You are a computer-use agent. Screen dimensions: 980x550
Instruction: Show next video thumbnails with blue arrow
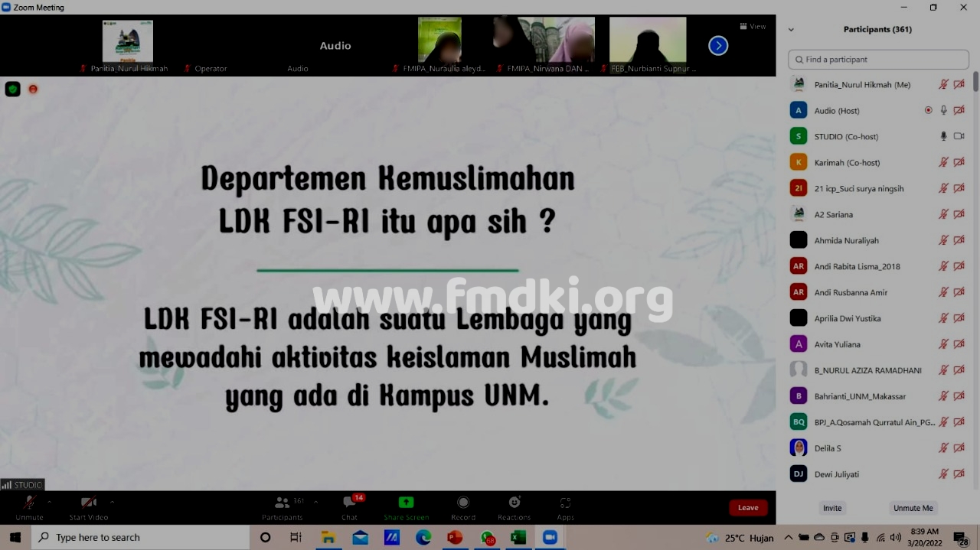717,46
